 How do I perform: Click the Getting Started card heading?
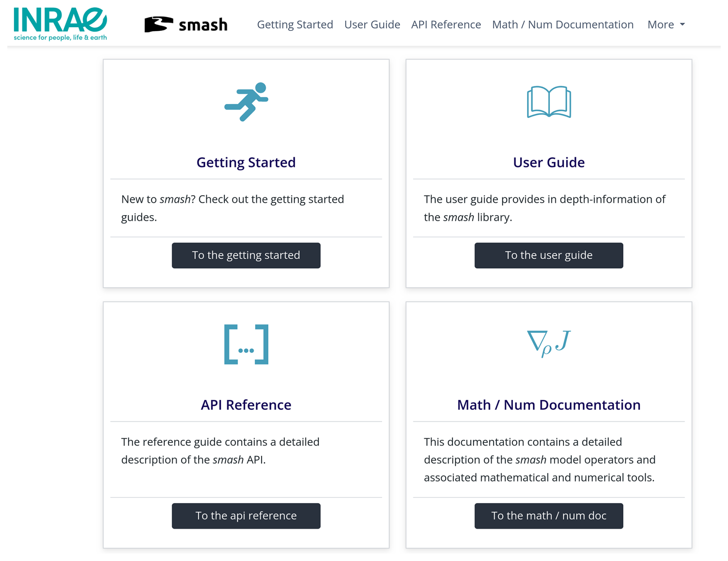click(x=246, y=162)
